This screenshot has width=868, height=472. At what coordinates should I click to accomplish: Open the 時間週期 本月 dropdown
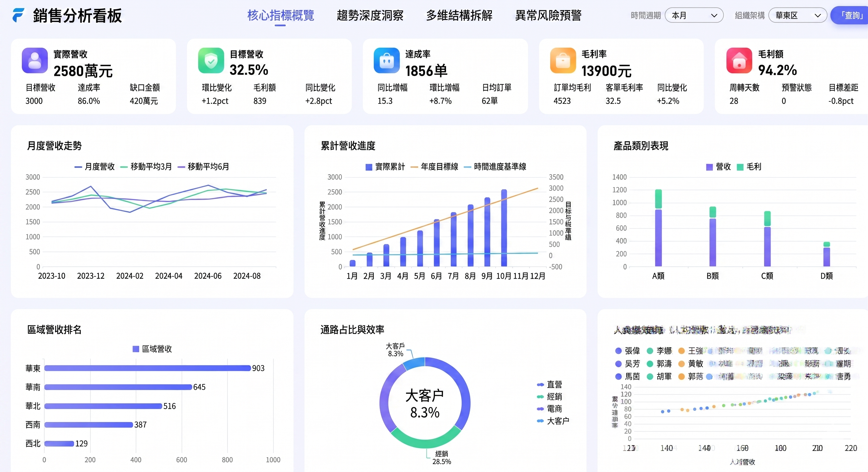694,15
